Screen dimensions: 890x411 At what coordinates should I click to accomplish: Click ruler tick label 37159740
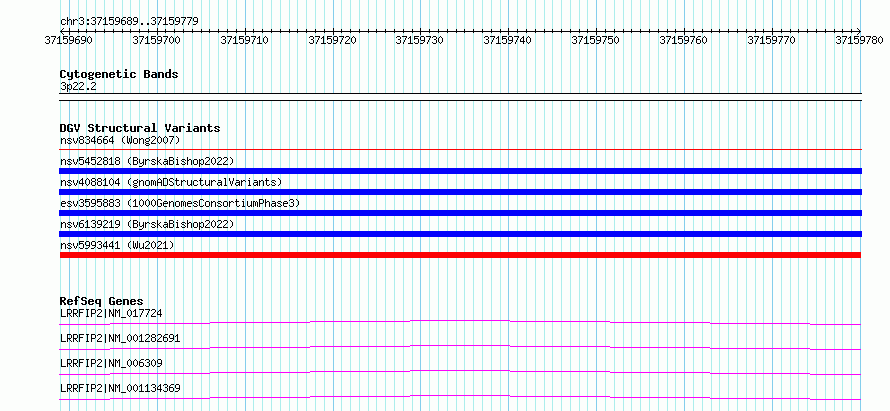tap(508, 40)
